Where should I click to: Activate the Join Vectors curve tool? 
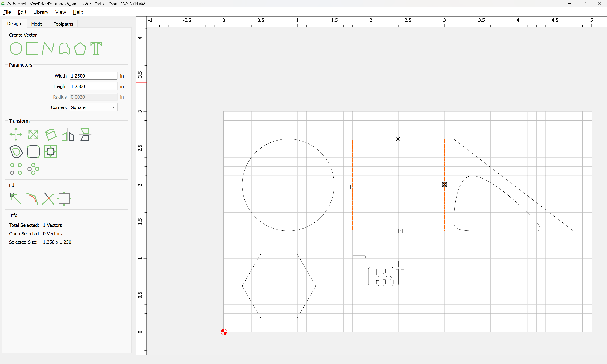pos(32,199)
